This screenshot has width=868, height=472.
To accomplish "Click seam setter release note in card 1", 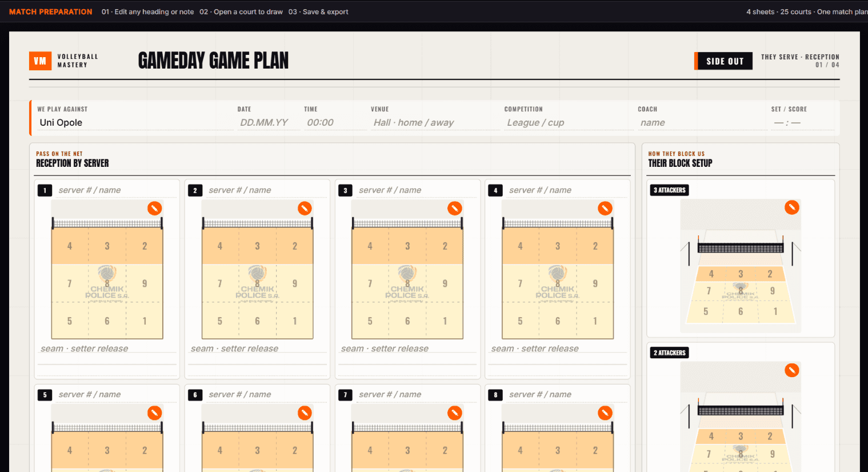I will (x=107, y=349).
